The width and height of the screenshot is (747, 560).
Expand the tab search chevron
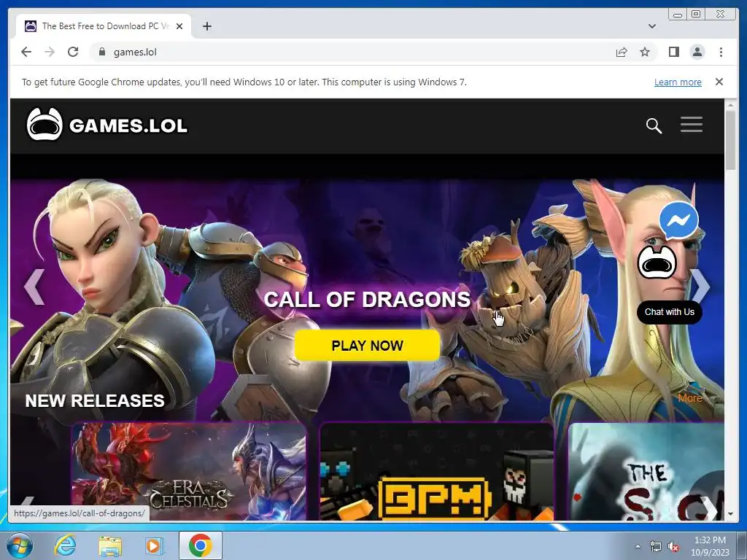[652, 26]
